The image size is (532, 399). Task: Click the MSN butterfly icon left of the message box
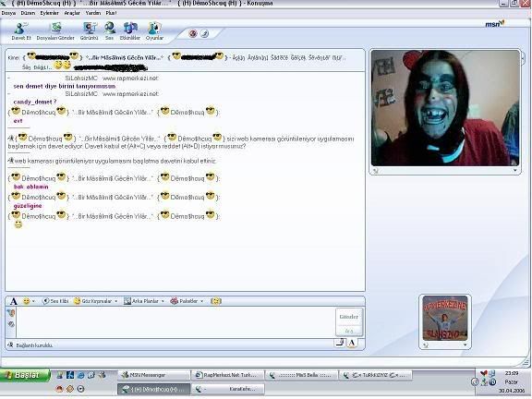(x=11, y=313)
